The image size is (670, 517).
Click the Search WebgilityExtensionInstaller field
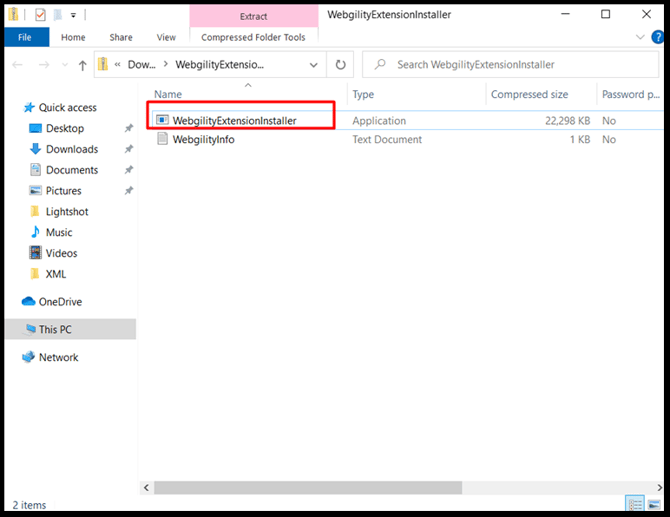pyautogui.click(x=510, y=65)
